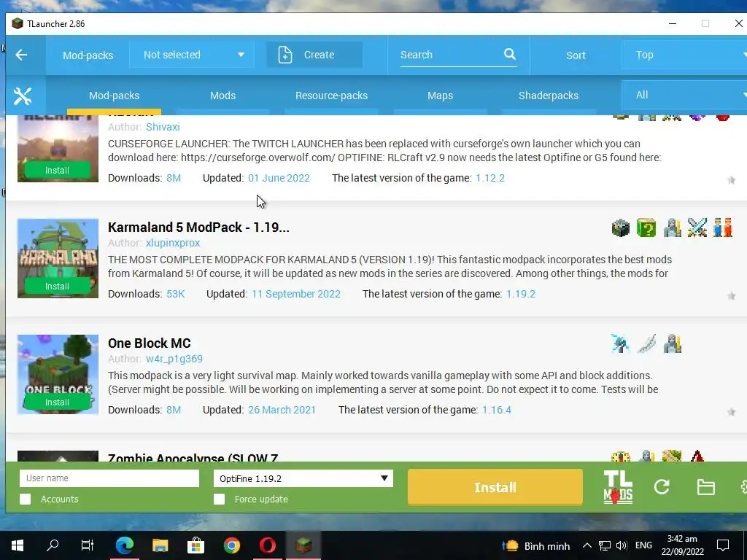
Task: Go back with the left arrow icon
Action: pyautogui.click(x=21, y=55)
